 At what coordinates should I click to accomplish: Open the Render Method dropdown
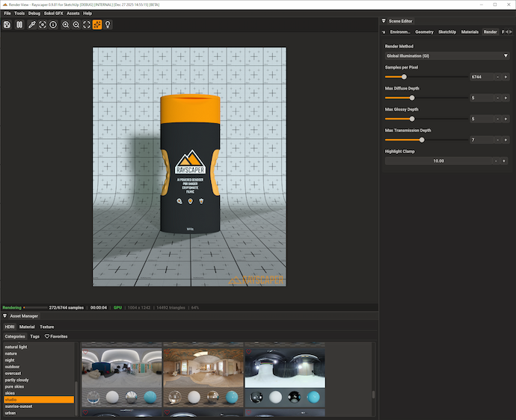[x=446, y=56]
